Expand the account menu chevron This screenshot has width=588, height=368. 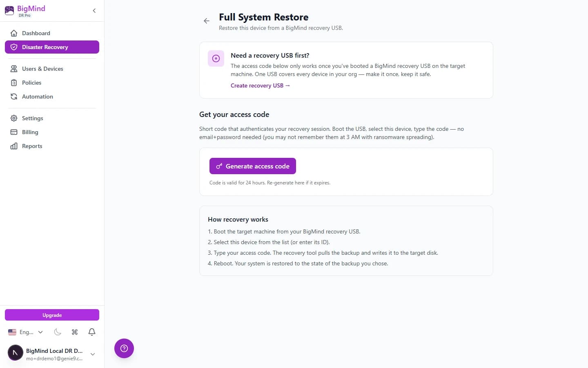click(x=93, y=354)
